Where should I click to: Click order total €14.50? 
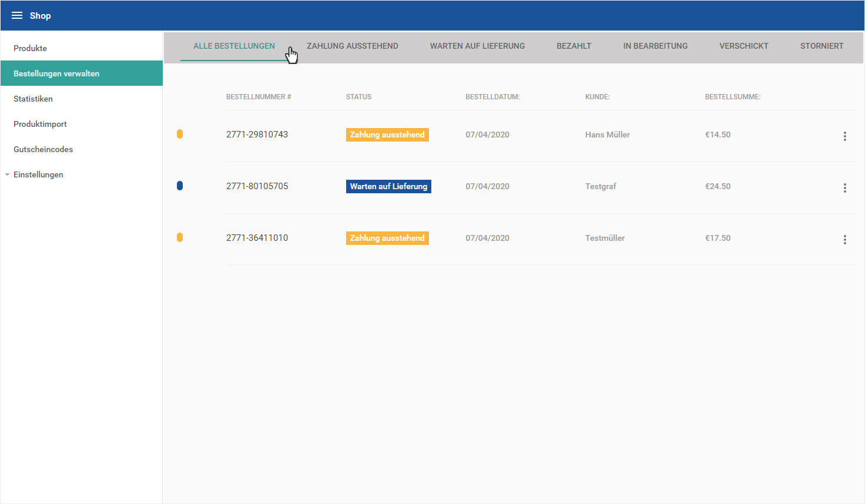click(718, 135)
